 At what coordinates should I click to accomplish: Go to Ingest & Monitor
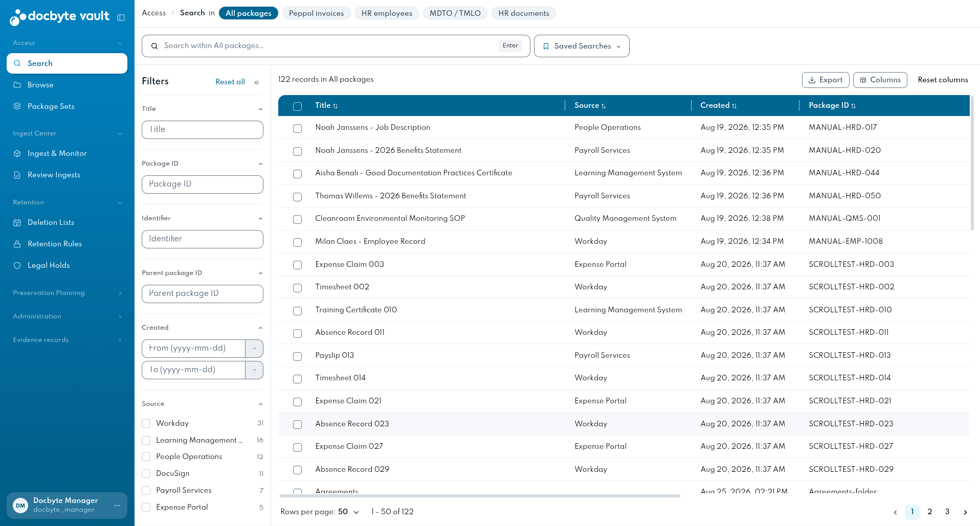pyautogui.click(x=67, y=153)
